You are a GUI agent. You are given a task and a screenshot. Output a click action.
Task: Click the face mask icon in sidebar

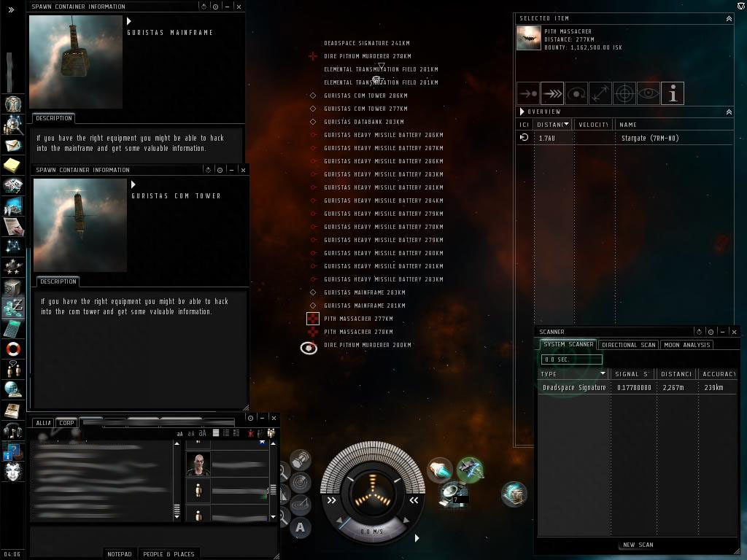(x=13, y=472)
